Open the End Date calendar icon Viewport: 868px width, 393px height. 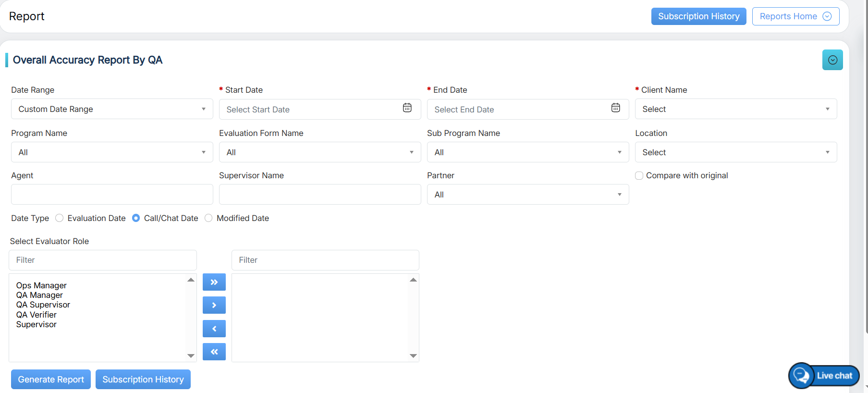(x=615, y=108)
